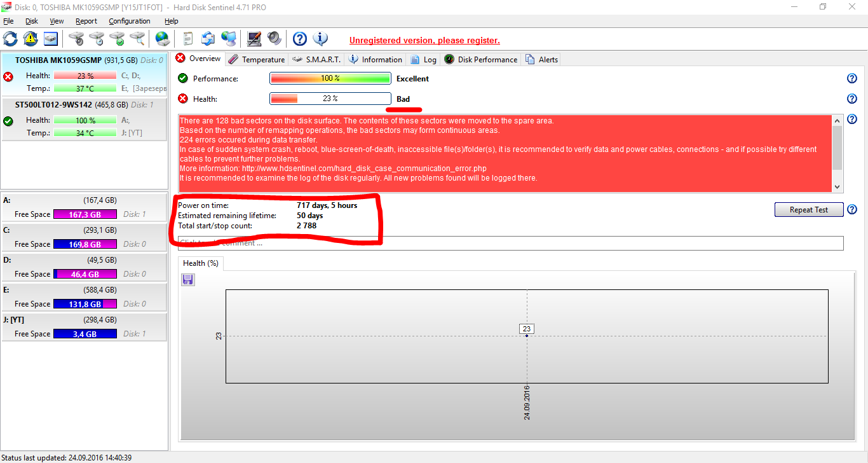Click the '50 days' estimated remaining lifetime value
This screenshot has height=463, width=868.
pyautogui.click(x=310, y=216)
